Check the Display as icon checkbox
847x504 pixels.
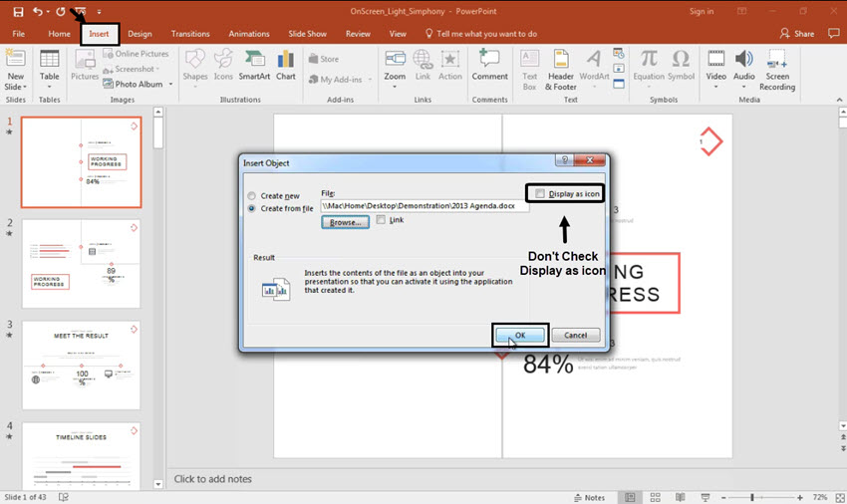point(540,193)
